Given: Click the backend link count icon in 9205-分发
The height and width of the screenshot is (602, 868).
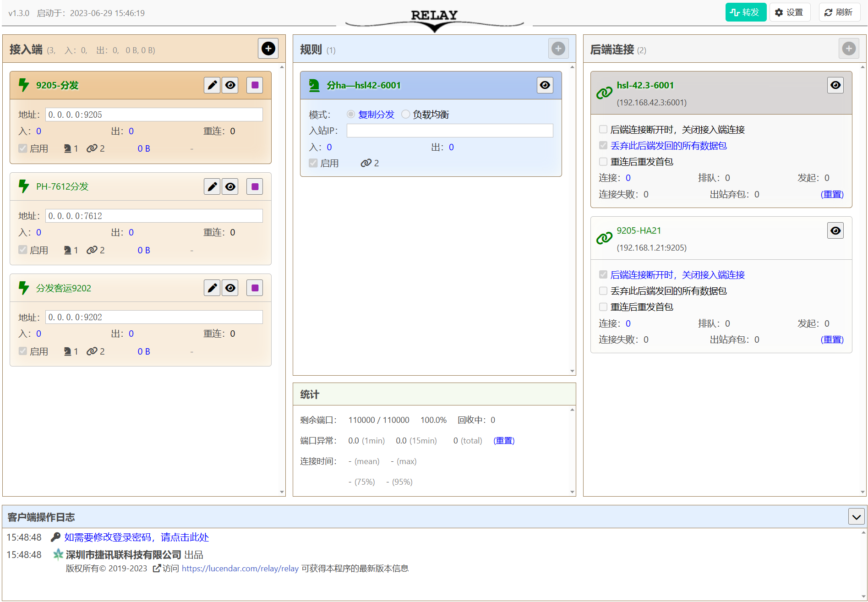Looking at the screenshot, I should (92, 148).
